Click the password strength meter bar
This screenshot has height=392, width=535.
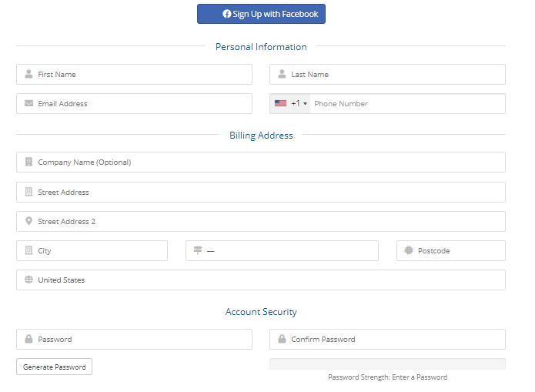pyautogui.click(x=387, y=364)
